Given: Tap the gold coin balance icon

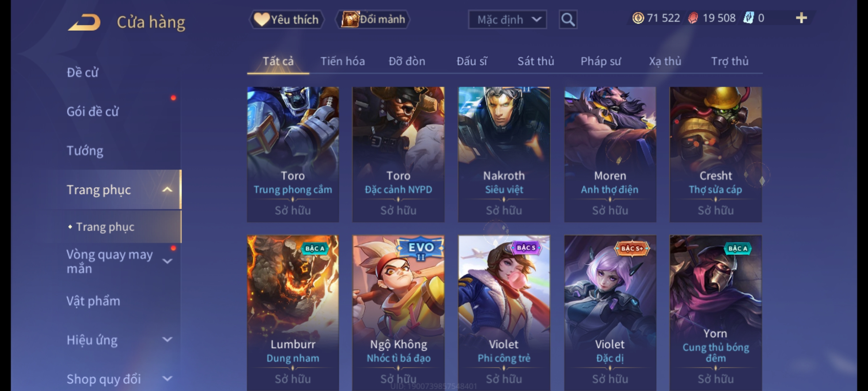Looking at the screenshot, I should point(638,18).
